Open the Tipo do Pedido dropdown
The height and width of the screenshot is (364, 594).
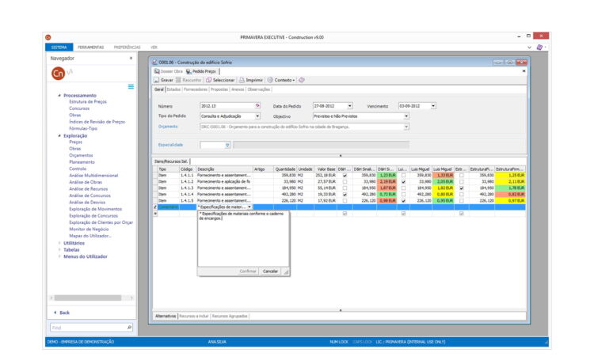257,116
